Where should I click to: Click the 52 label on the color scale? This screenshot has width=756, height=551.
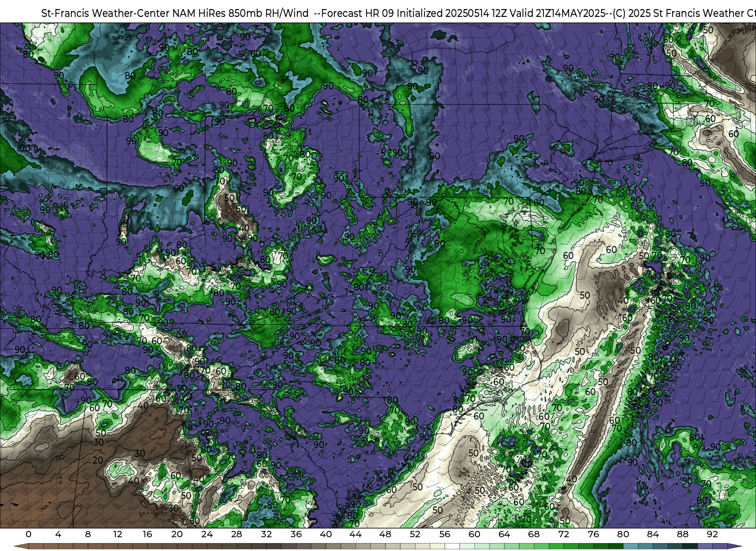(x=415, y=534)
